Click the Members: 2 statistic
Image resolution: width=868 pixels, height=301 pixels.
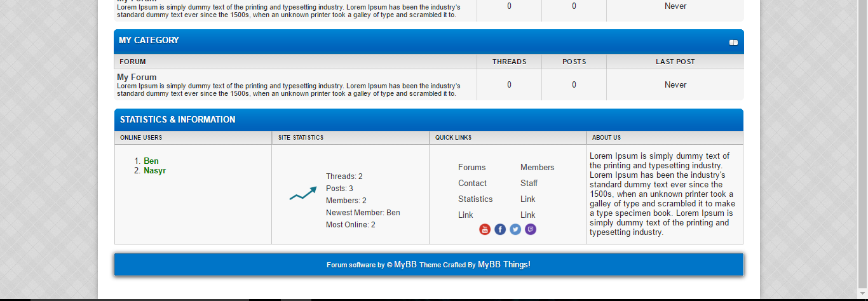pyautogui.click(x=346, y=201)
